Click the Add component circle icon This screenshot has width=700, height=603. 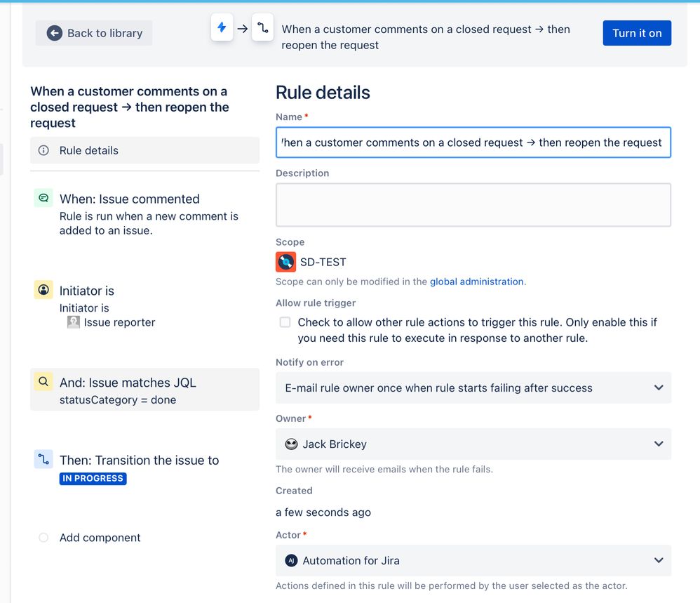click(x=43, y=537)
